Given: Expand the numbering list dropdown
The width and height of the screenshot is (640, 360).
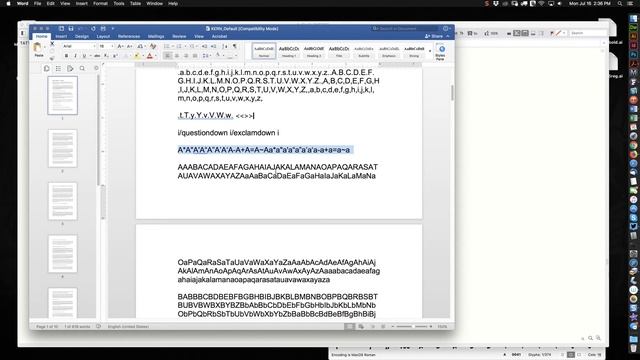Looking at the screenshot, I should click(185, 47).
